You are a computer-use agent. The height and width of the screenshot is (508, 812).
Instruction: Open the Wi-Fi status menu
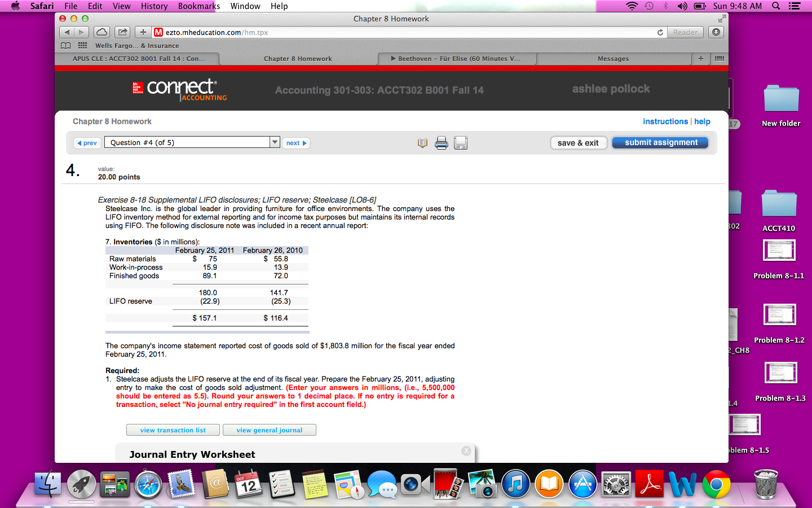[632, 6]
